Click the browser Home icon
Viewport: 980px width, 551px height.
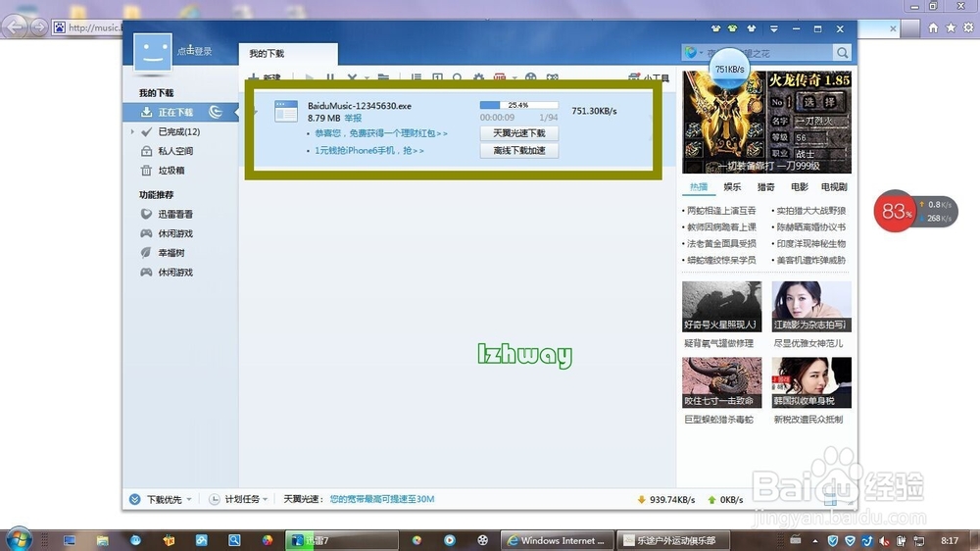933,27
